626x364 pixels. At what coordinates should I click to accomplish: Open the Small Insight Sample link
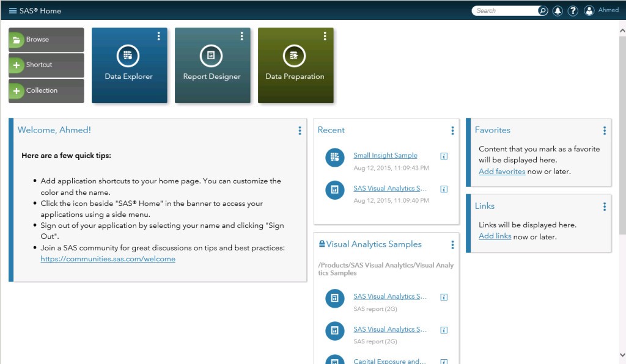385,156
